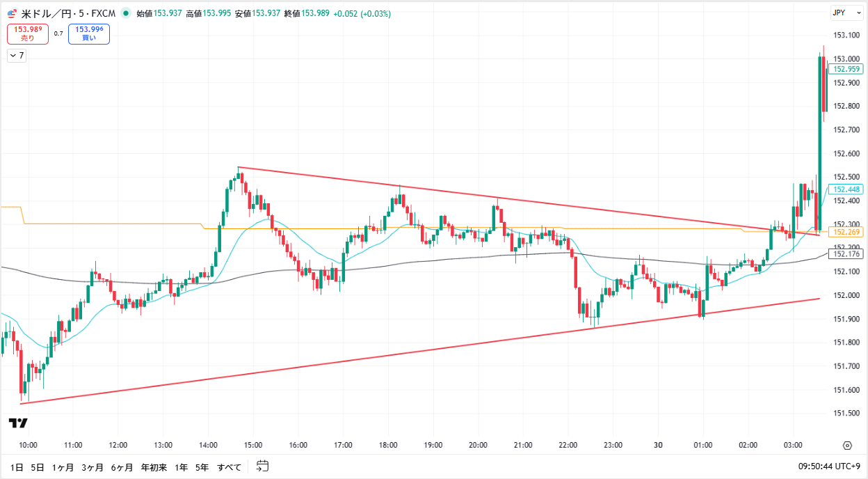The width and height of the screenshot is (868, 479).
Task: Click the orange 152.269 price label
Action: pyautogui.click(x=847, y=233)
